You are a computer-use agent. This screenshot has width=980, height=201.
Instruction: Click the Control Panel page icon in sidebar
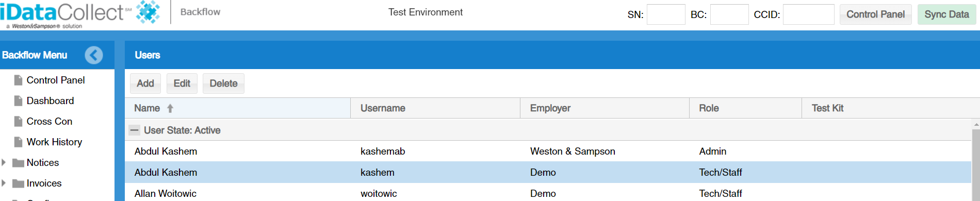pos(19,80)
